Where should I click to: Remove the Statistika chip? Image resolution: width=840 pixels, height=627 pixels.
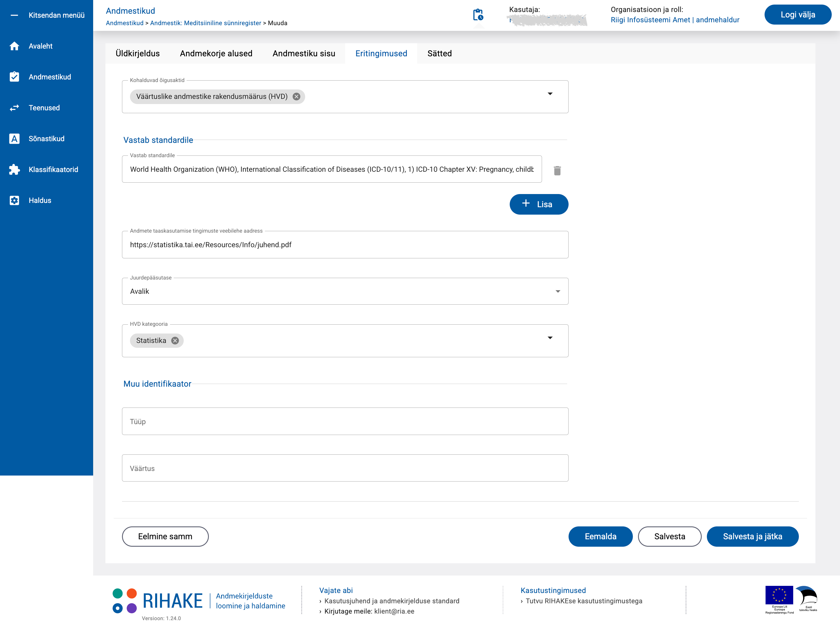(175, 340)
